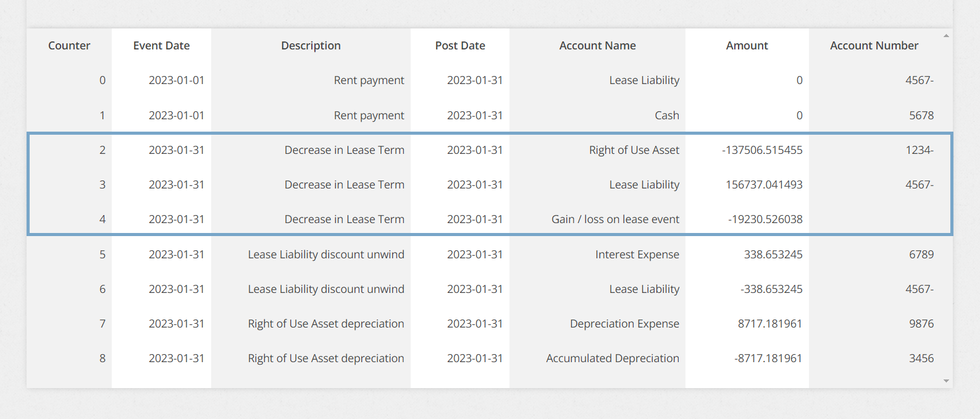Image resolution: width=980 pixels, height=419 pixels.
Task: Select Counter cell 0
Action: point(103,80)
